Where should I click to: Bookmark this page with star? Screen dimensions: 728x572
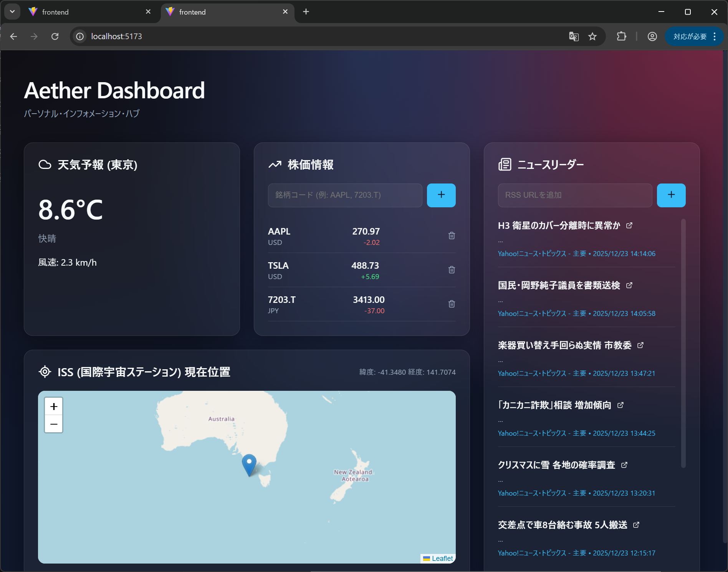pyautogui.click(x=592, y=36)
